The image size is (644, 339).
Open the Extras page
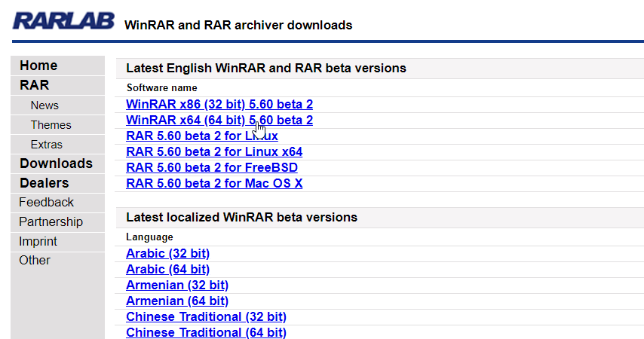[47, 145]
